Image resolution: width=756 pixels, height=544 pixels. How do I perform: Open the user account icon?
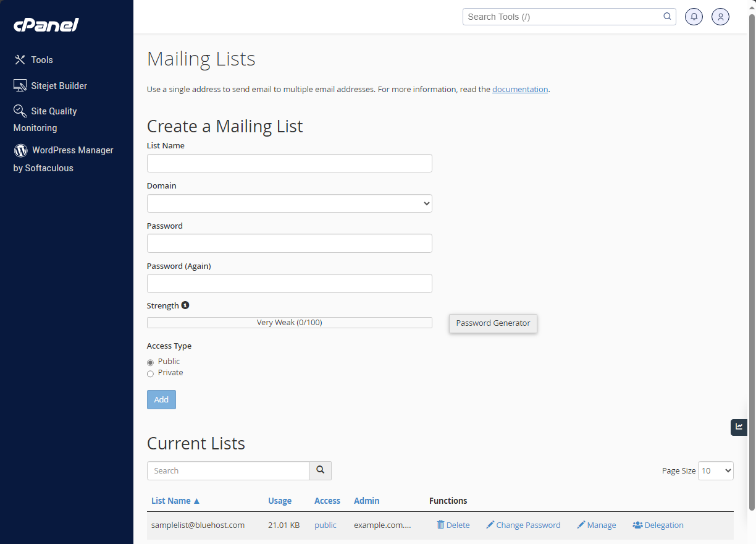pyautogui.click(x=720, y=16)
